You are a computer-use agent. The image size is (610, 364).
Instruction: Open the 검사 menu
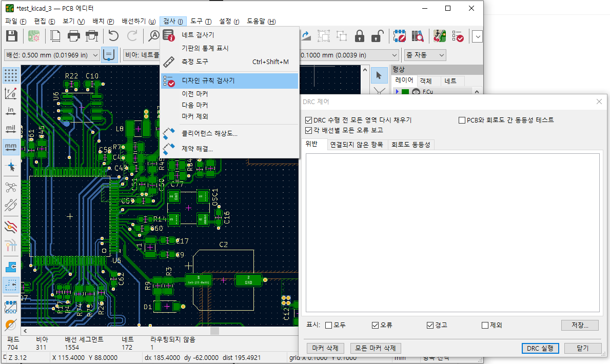pyautogui.click(x=173, y=22)
